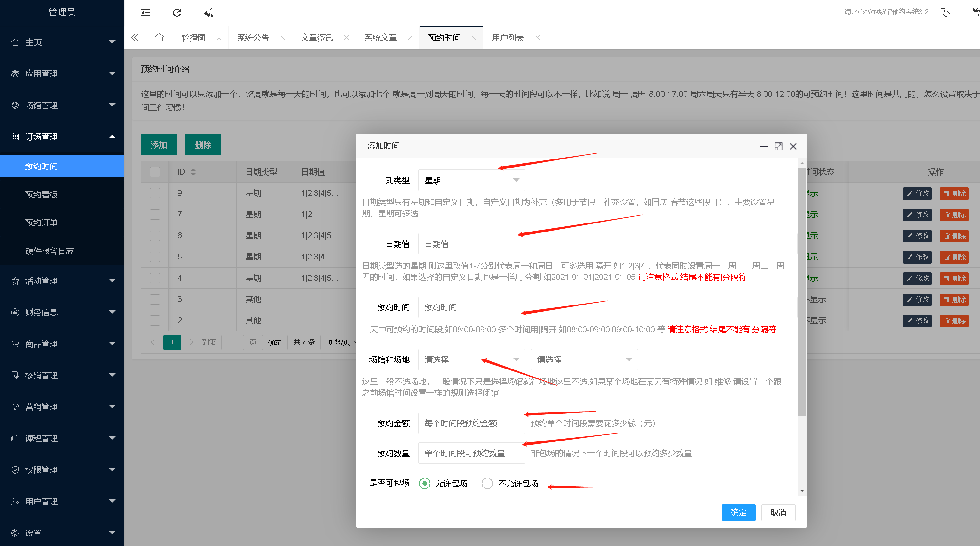Open the home icon tab

(x=159, y=37)
